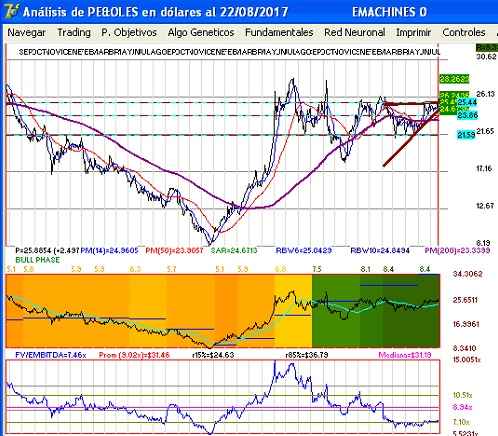Click the FV/EMBITDA=7.46x label

[51, 355]
